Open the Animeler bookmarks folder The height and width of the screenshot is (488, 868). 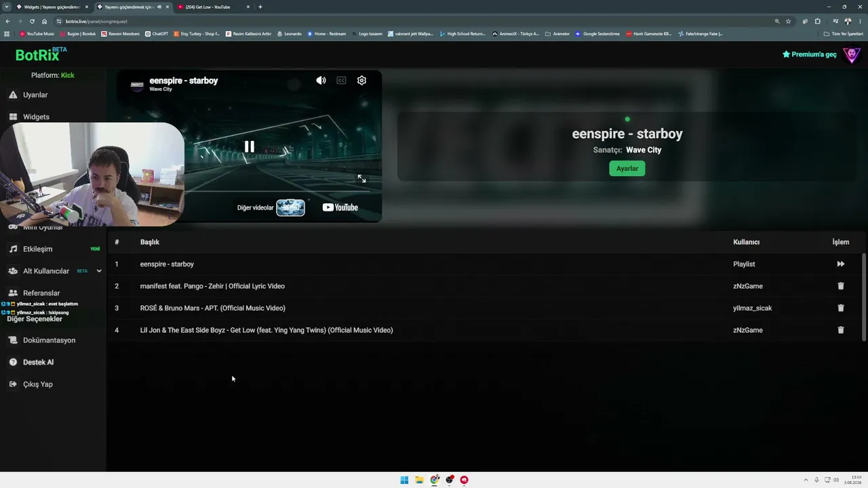pos(557,33)
